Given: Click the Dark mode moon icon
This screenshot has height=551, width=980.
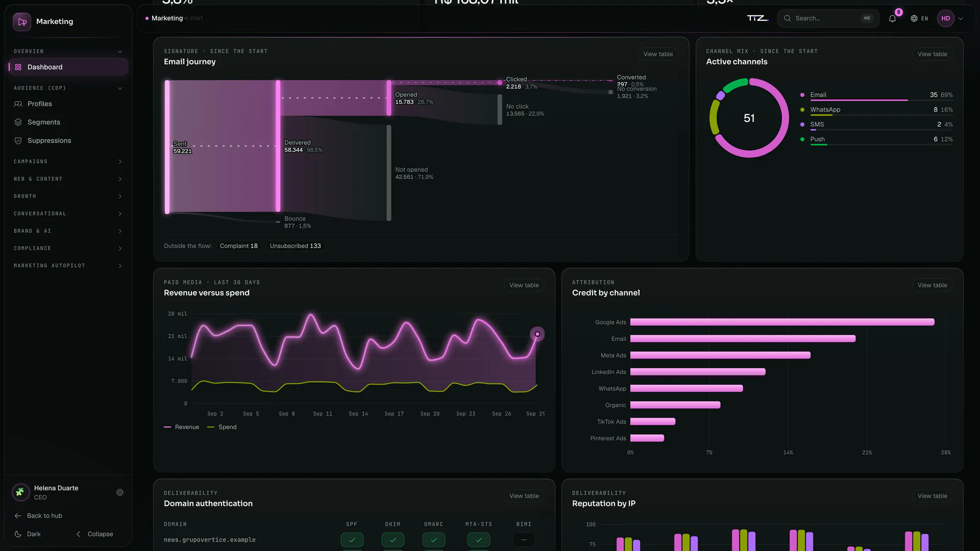Looking at the screenshot, I should tap(18, 534).
